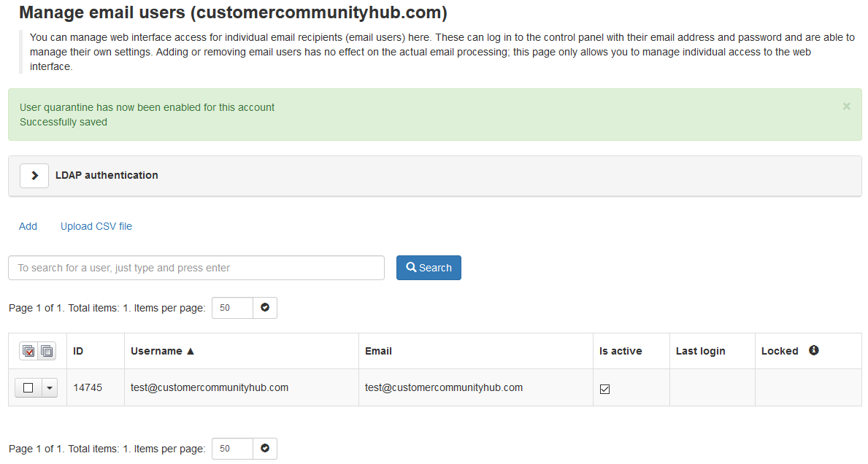Sort by the Email column header

pyautogui.click(x=378, y=351)
